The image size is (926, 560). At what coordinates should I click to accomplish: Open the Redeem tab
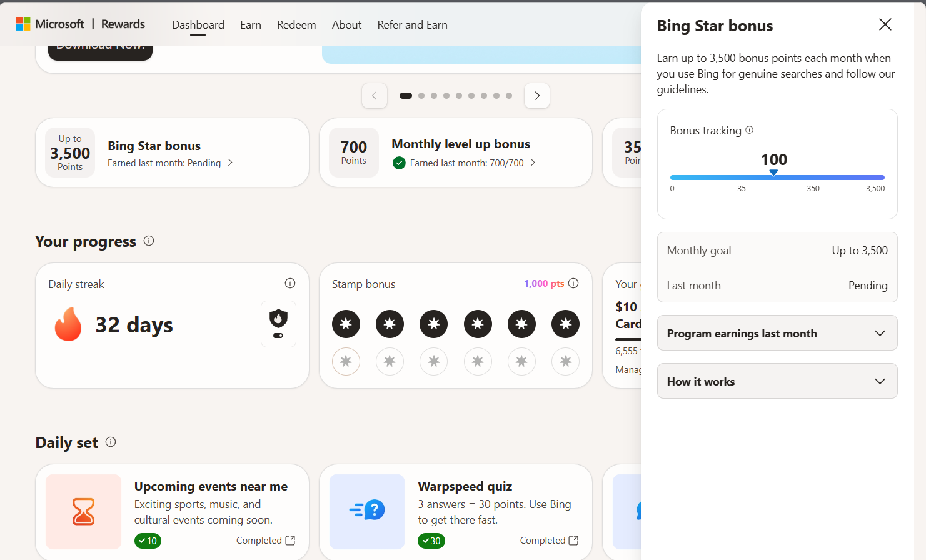[296, 25]
